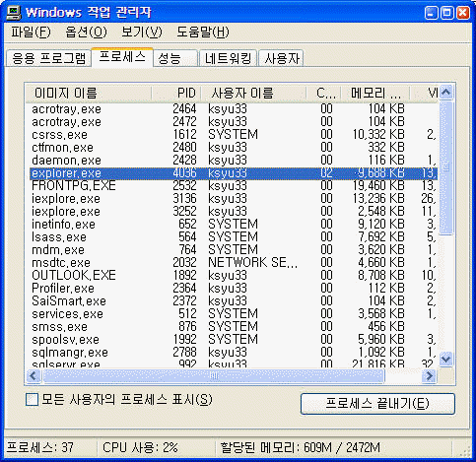Image resolution: width=476 pixels, height=462 pixels.
Task: Click CPU 사용: 2% in status bar
Action: click(140, 447)
